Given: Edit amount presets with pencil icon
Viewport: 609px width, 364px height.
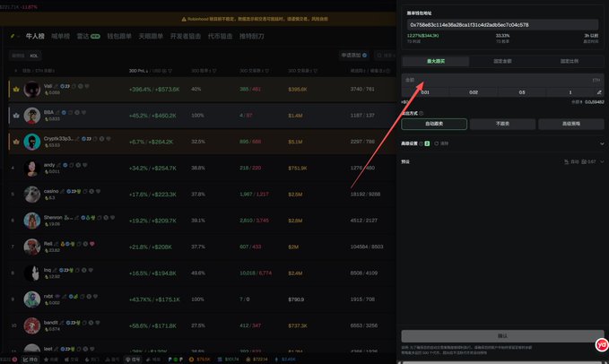Looking at the screenshot, I should [x=599, y=92].
